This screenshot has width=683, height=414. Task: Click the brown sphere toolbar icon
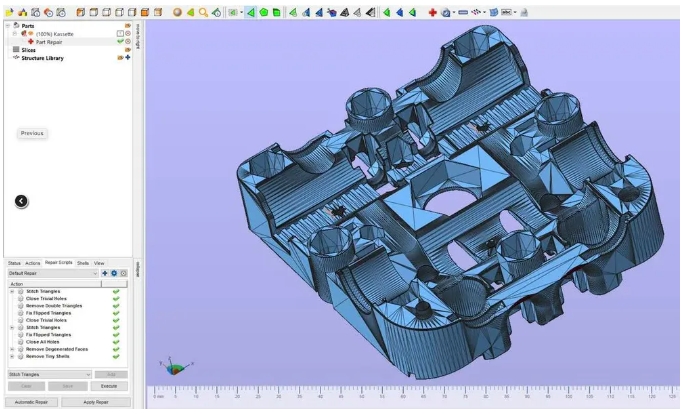click(177, 12)
